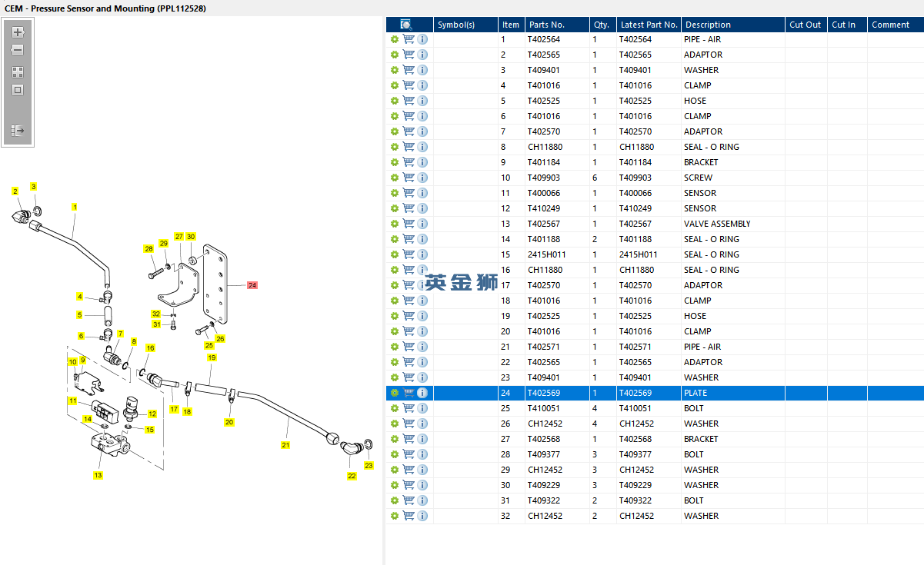Click callout 21 on the pipe

[x=285, y=444]
